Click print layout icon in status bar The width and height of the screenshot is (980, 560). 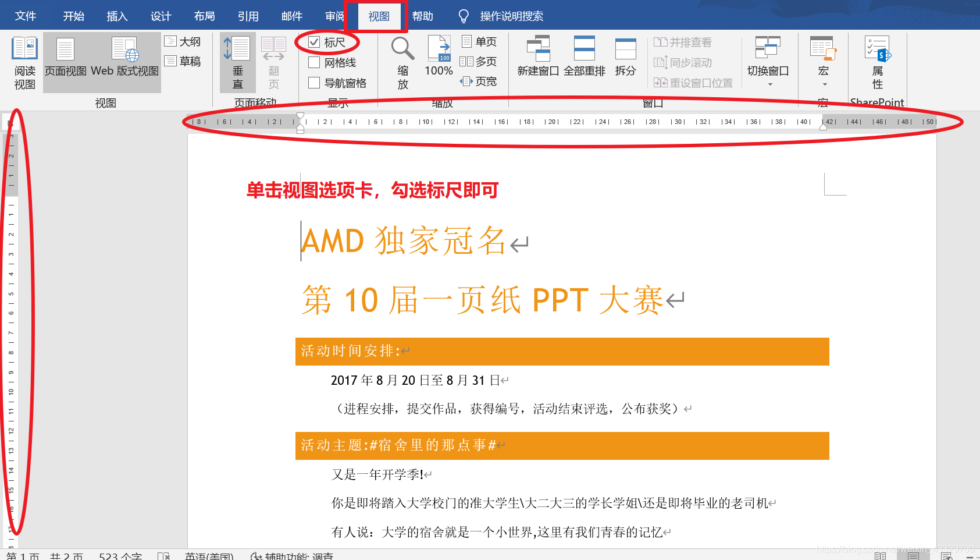click(x=914, y=556)
